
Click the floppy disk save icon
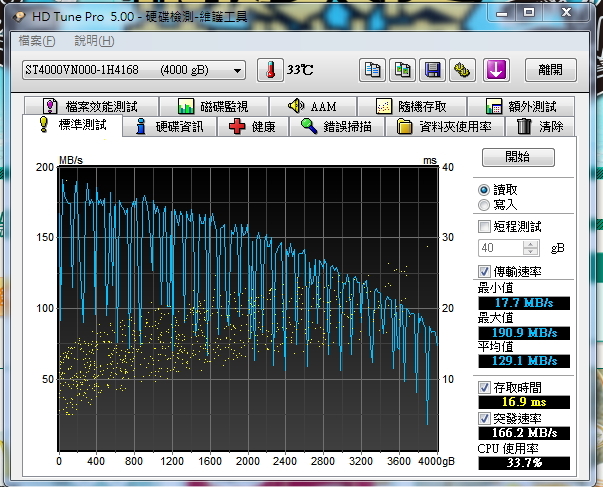tap(433, 70)
